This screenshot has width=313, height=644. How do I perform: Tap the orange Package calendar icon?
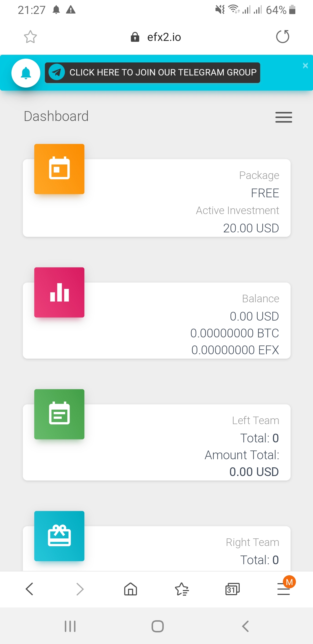[59, 169]
